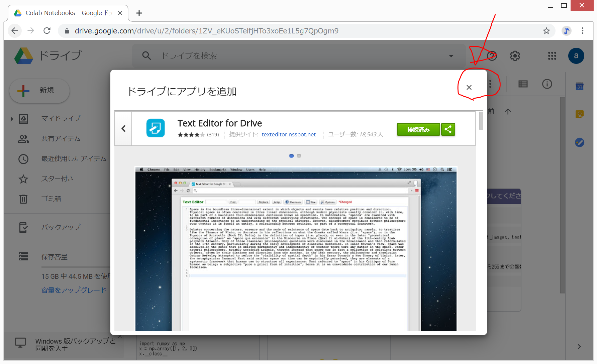Go back using the dialog's left chevron
This screenshot has width=597, height=364.
pos(123,128)
